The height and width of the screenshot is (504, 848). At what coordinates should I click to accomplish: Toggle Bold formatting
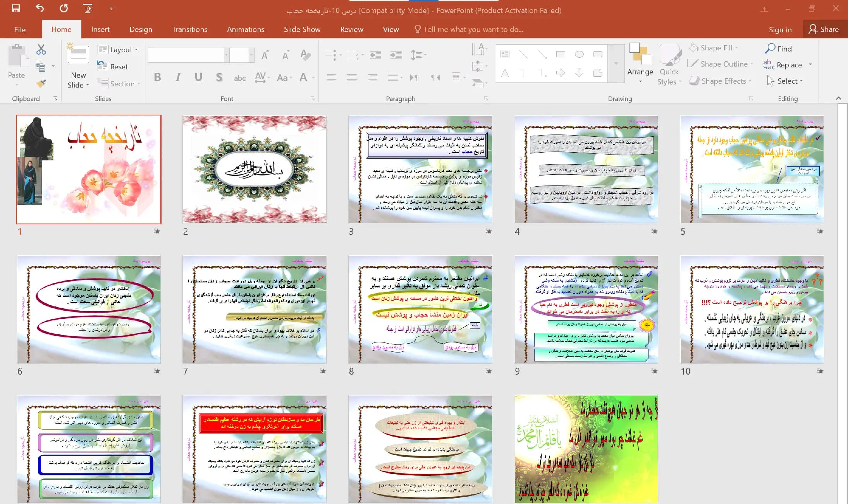[x=157, y=77]
